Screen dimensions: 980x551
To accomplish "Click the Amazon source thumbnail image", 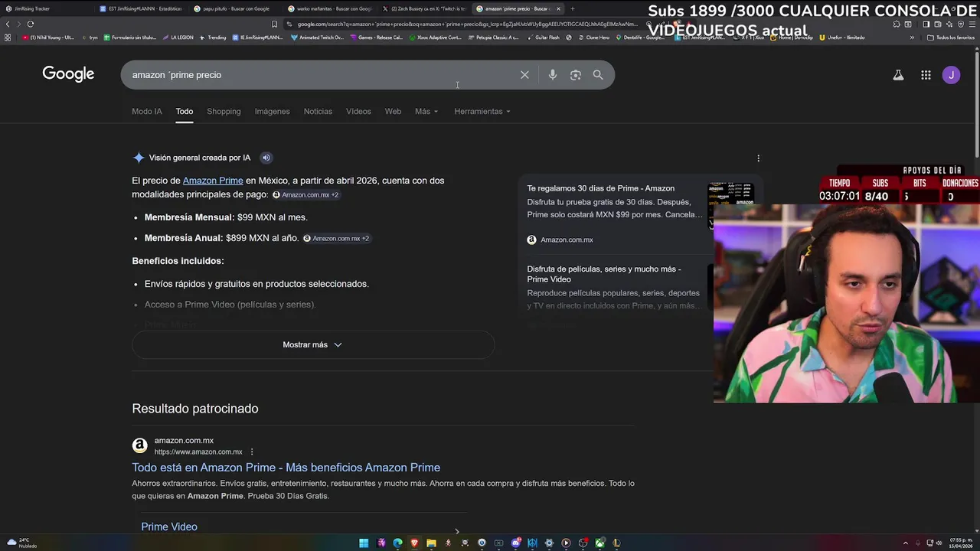I will tap(730, 194).
